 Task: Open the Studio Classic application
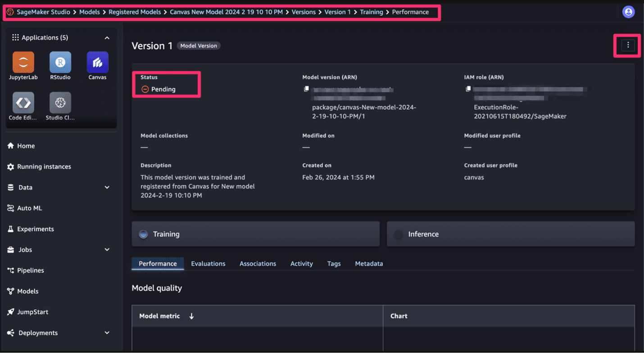60,103
